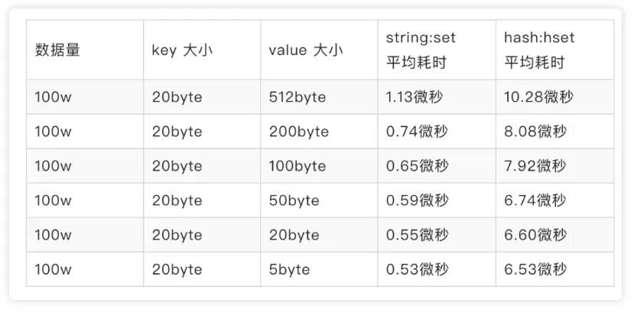Image resolution: width=644 pixels, height=313 pixels.
Task: Select the 0.65微秒 cell
Action: (437, 166)
